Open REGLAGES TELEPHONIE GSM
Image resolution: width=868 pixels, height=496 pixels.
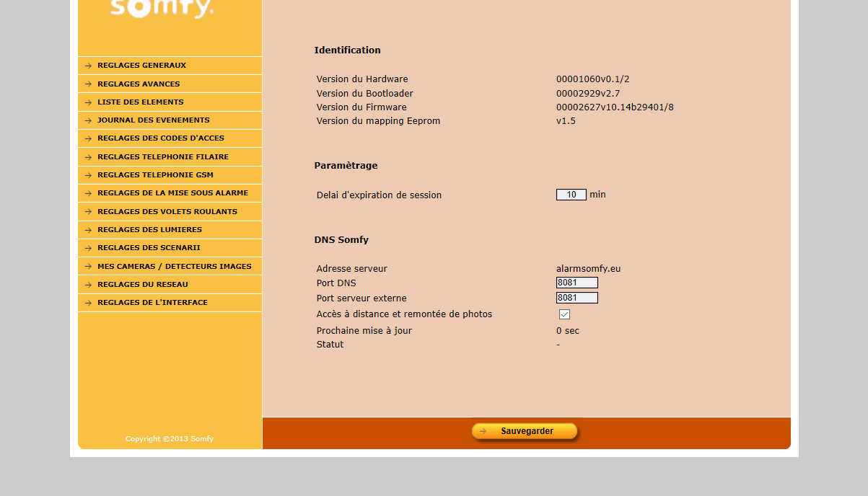tap(170, 175)
